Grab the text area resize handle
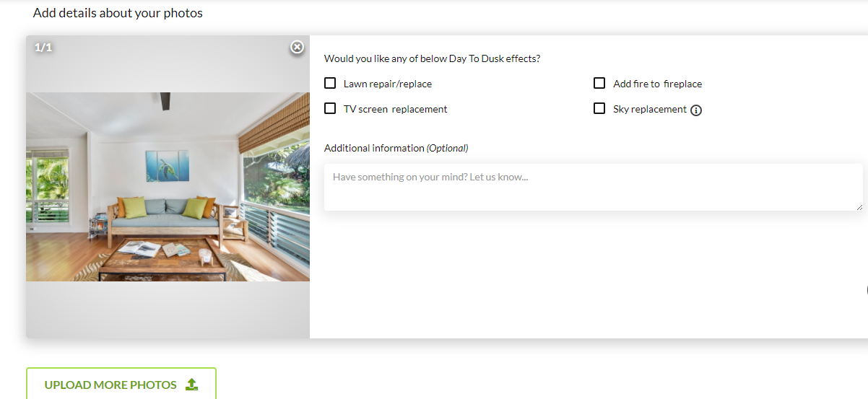The image size is (868, 399). coord(859,207)
